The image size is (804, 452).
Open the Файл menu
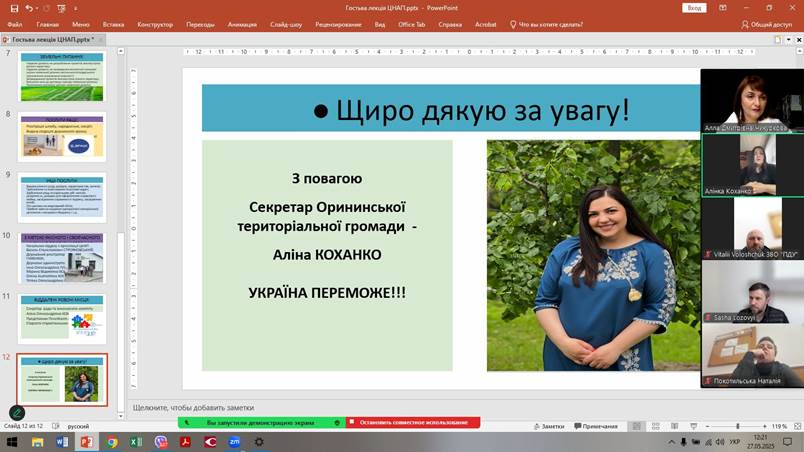[15, 24]
